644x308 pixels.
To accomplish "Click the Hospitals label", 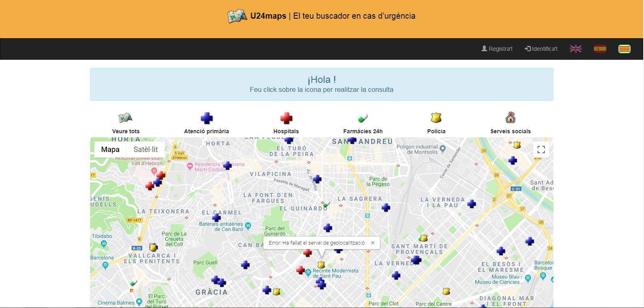I will (x=286, y=131).
